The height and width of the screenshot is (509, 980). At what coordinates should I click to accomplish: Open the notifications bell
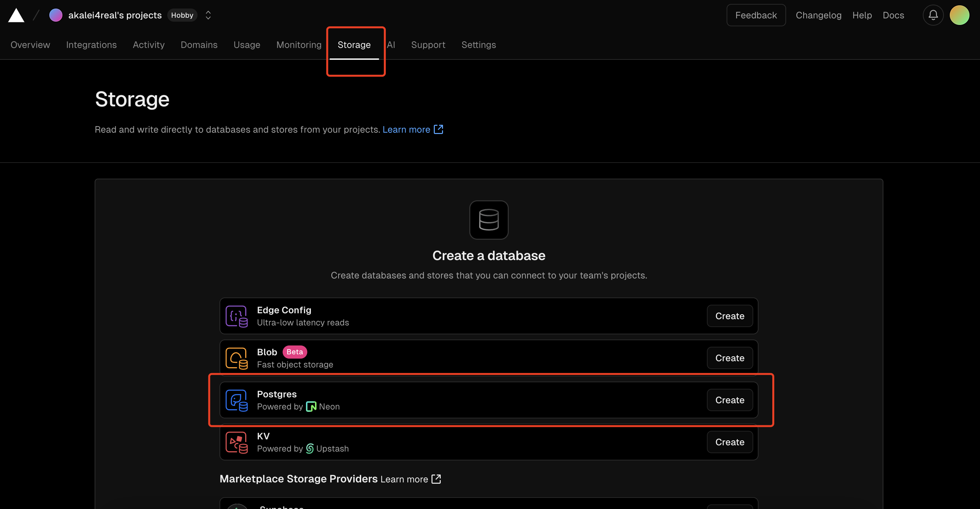[x=933, y=15]
